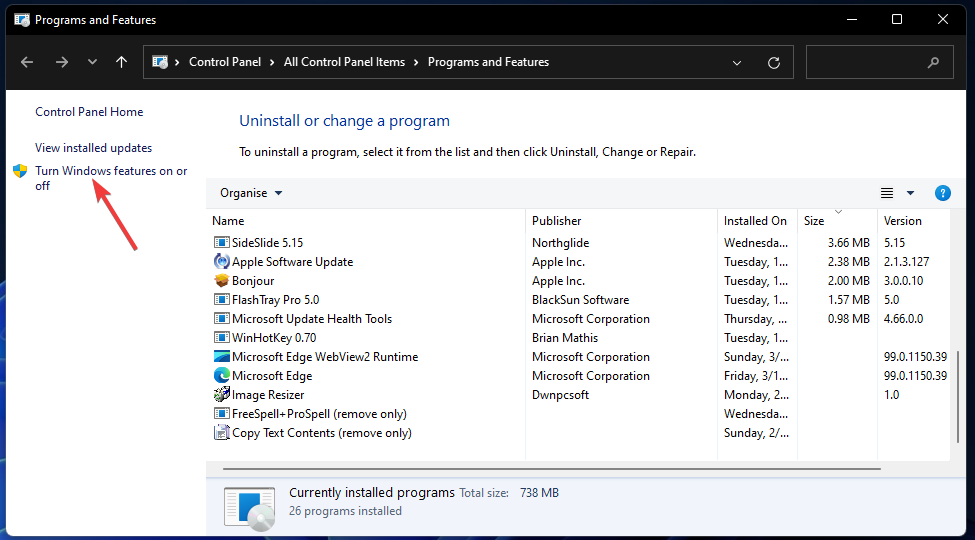This screenshot has width=975, height=540.
Task: Click the view options list icon
Action: click(x=887, y=193)
